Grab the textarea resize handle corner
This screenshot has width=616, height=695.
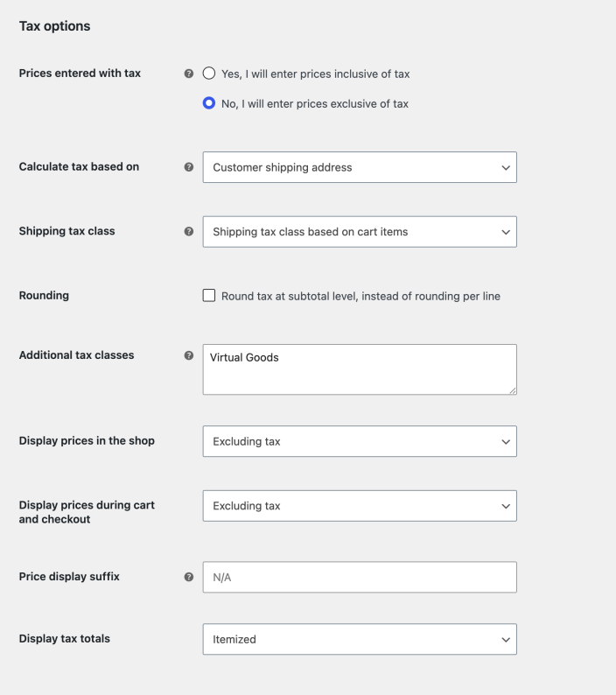513,391
